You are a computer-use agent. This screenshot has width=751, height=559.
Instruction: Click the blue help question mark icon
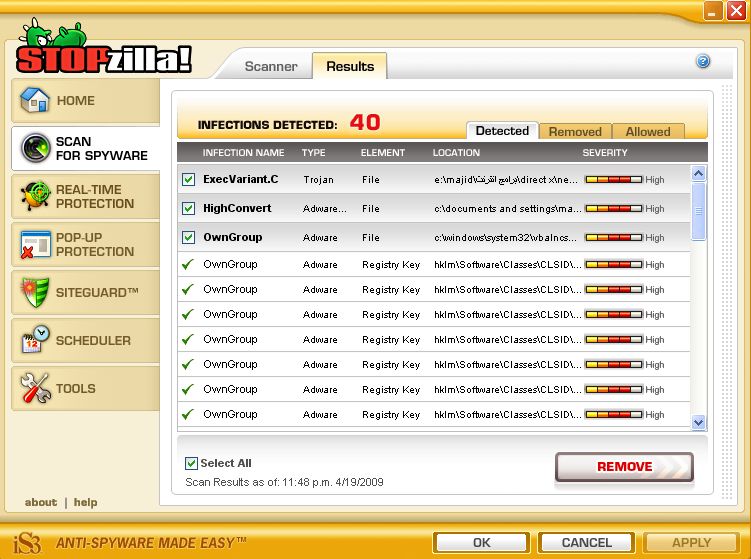click(x=703, y=61)
